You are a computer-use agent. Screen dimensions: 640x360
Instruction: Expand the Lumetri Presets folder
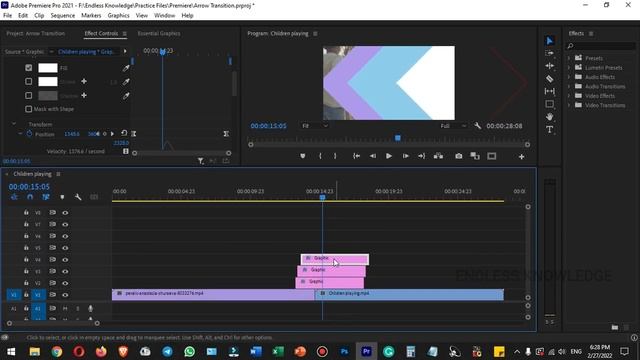[569, 67]
